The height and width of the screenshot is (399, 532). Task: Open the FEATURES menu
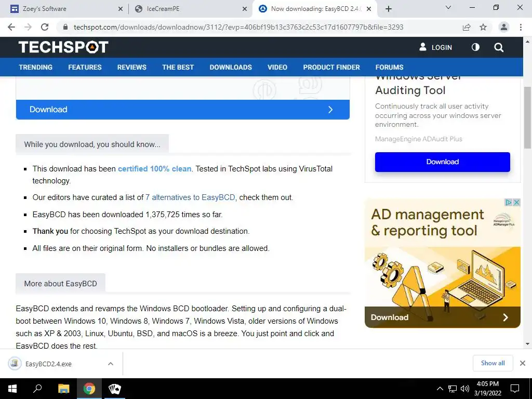tap(85, 67)
